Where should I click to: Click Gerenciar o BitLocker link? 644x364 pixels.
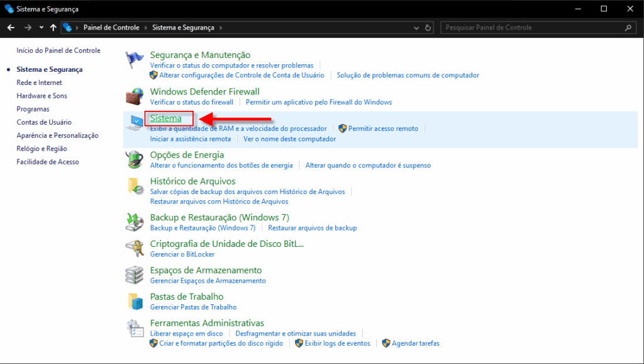point(182,254)
